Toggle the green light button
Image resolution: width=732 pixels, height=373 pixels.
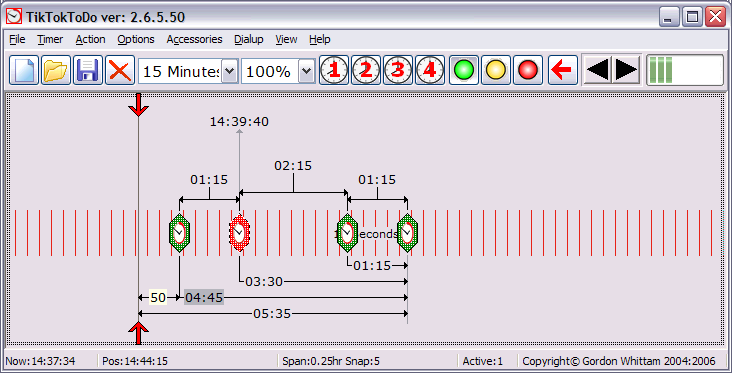coord(464,70)
